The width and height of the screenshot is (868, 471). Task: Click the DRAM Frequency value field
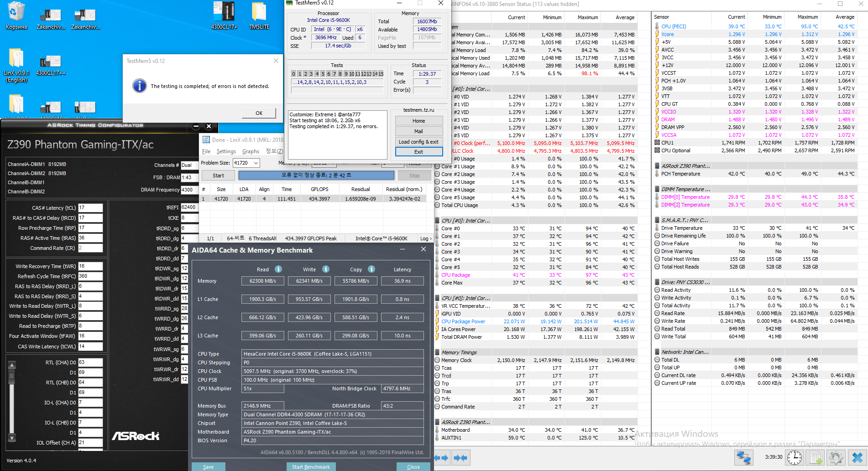tap(189, 190)
